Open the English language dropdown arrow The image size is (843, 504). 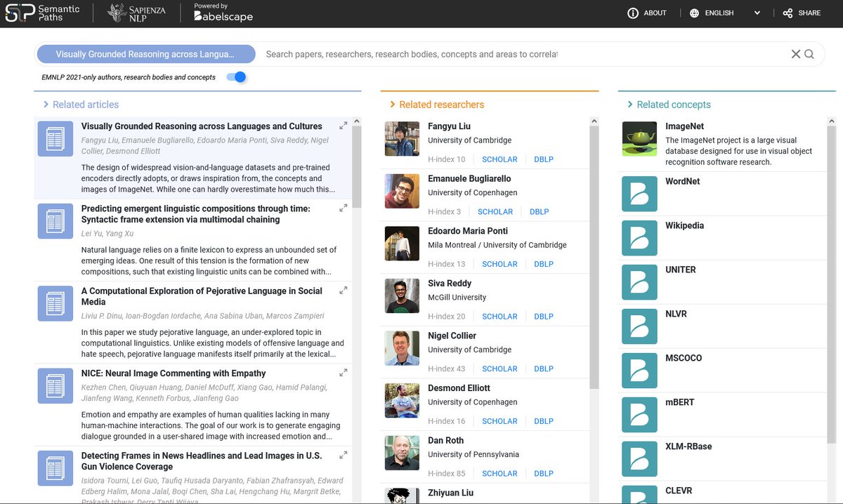tap(757, 13)
